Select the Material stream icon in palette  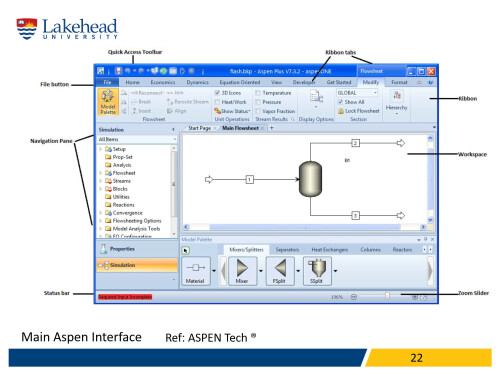click(x=196, y=271)
